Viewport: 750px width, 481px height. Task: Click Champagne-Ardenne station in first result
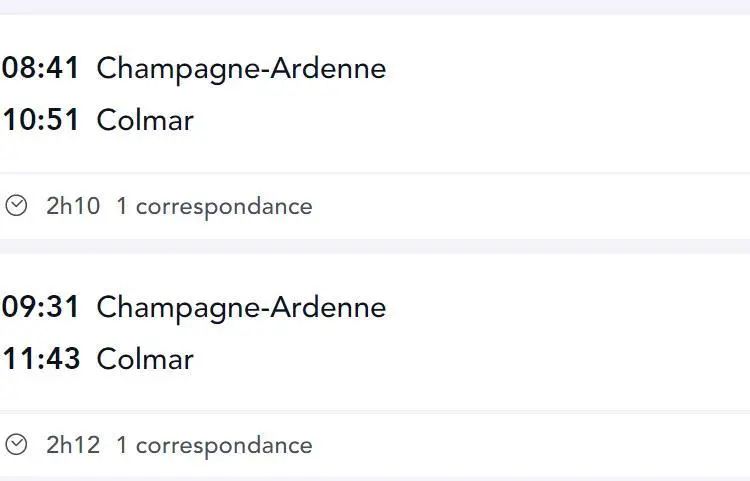[241, 69]
